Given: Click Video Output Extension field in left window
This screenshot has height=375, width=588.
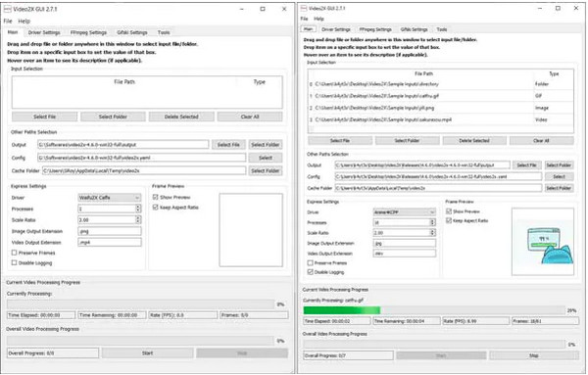Looking at the screenshot, I should pos(110,243).
